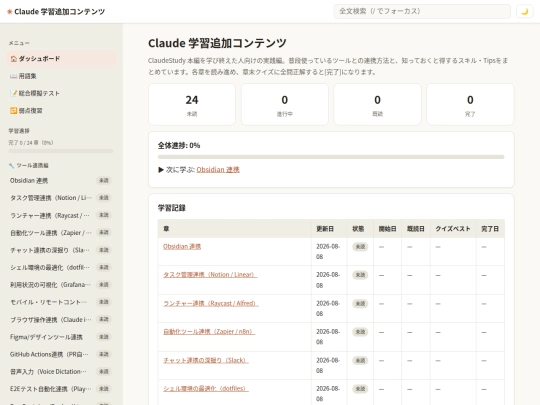Click the 用語集 book icon
Viewport: 540px width, 405px height.
click(13, 76)
